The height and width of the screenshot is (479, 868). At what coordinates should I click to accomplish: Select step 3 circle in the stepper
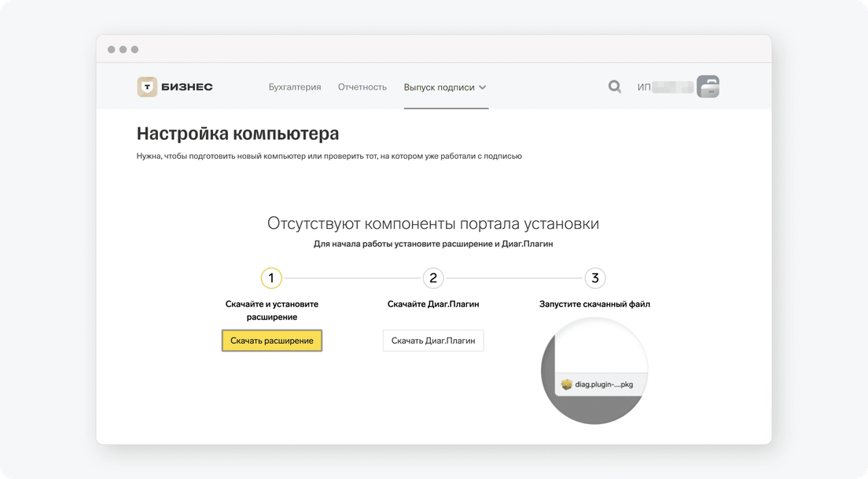pos(595,278)
